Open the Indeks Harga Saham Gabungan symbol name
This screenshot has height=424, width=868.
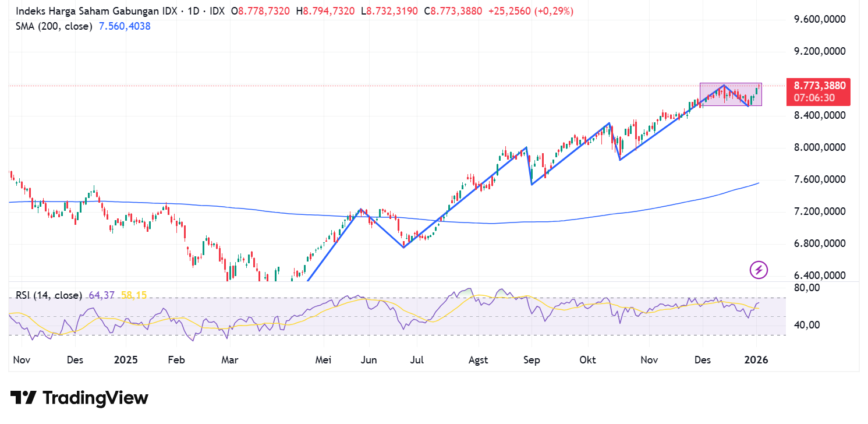pyautogui.click(x=87, y=10)
